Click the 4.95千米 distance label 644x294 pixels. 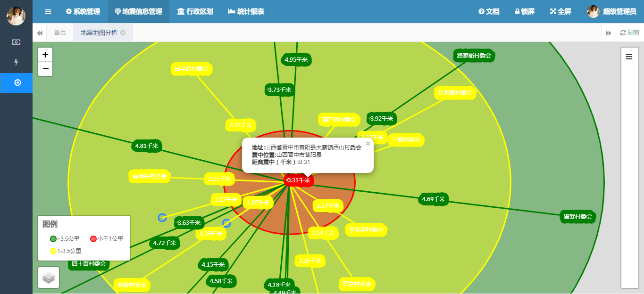(296, 59)
